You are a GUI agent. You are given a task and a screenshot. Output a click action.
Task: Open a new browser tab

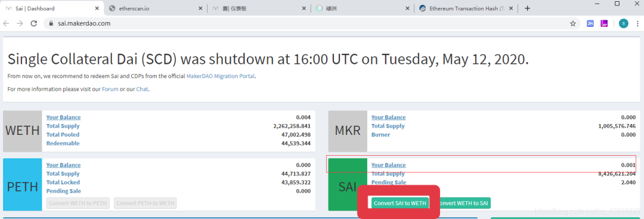coord(528,8)
